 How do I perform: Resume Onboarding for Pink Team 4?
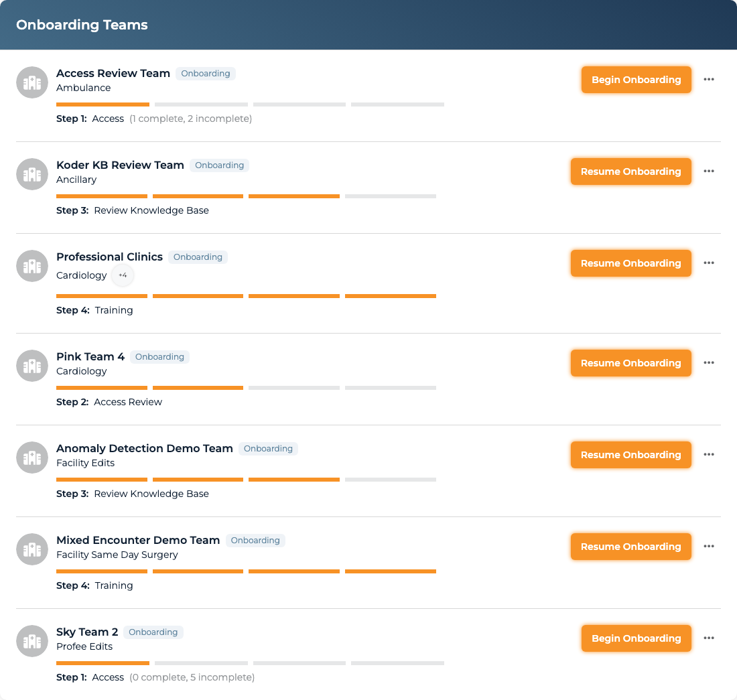pos(630,363)
